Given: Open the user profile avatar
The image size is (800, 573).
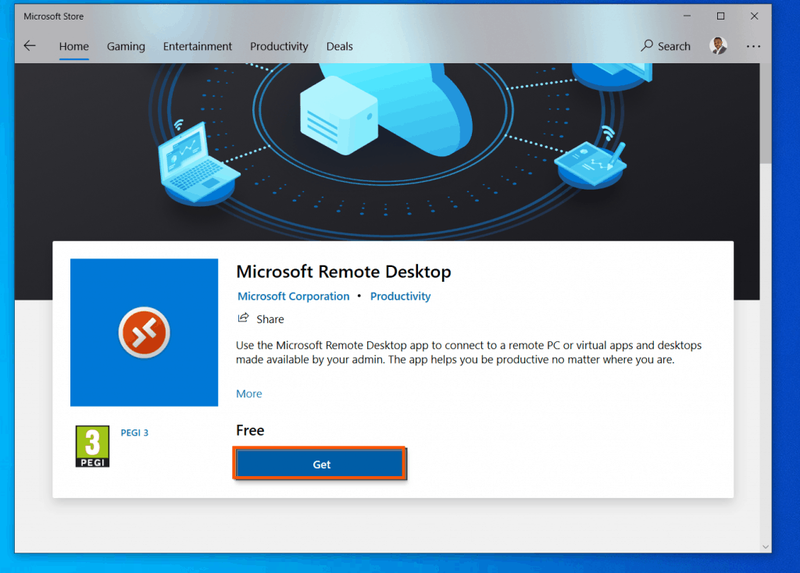Looking at the screenshot, I should click(x=718, y=46).
